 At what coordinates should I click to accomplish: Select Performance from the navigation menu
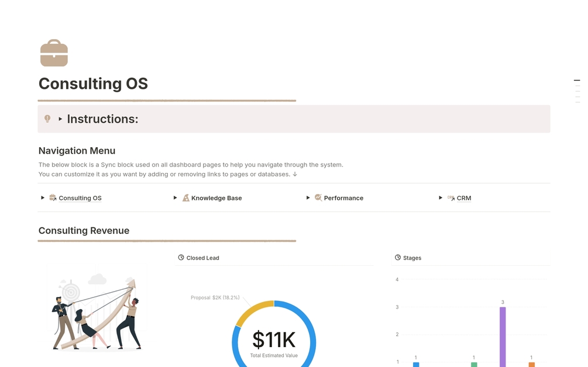pos(343,198)
